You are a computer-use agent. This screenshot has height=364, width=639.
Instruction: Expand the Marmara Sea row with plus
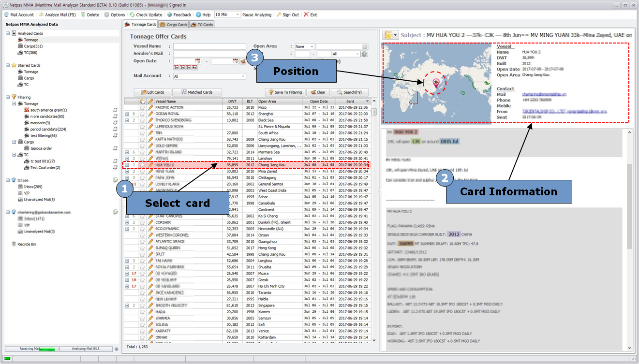127,152
